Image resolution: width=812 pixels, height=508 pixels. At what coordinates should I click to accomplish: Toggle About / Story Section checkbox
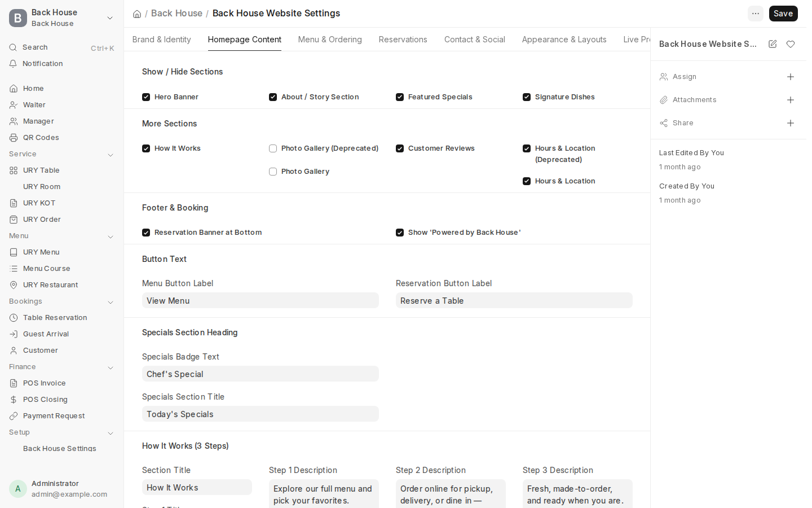coord(273,97)
